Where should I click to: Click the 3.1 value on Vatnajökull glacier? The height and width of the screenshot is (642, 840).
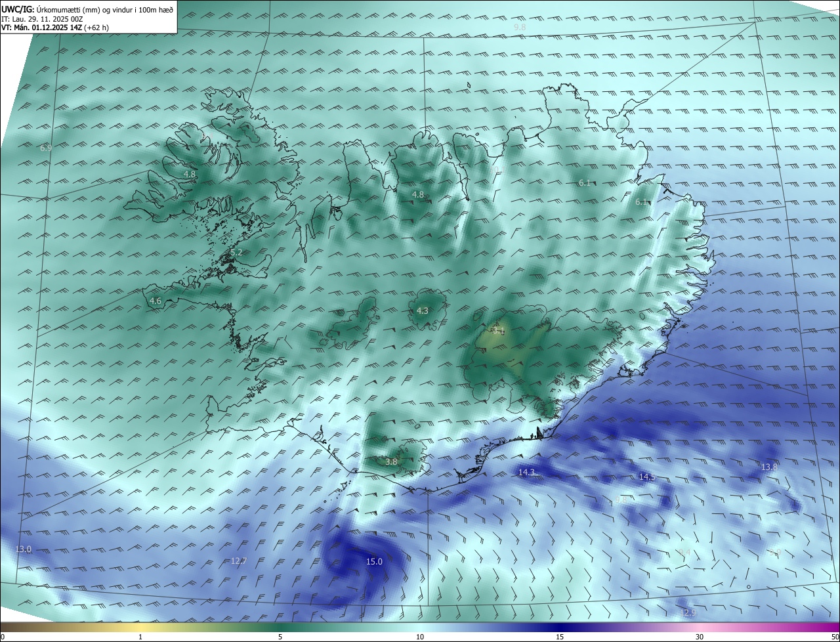(499, 331)
